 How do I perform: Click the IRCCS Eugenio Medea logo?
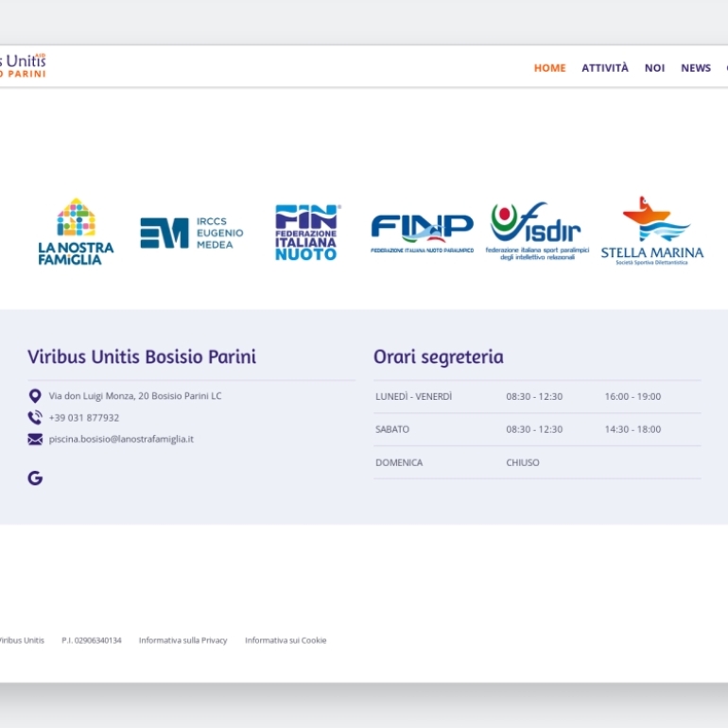point(192,233)
